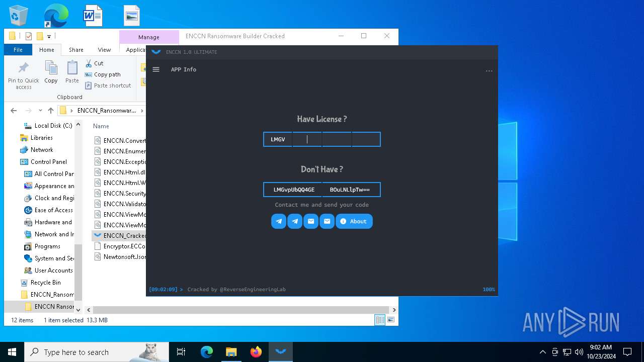
Task: Select the ENCCN.Security file
Action: [120, 193]
